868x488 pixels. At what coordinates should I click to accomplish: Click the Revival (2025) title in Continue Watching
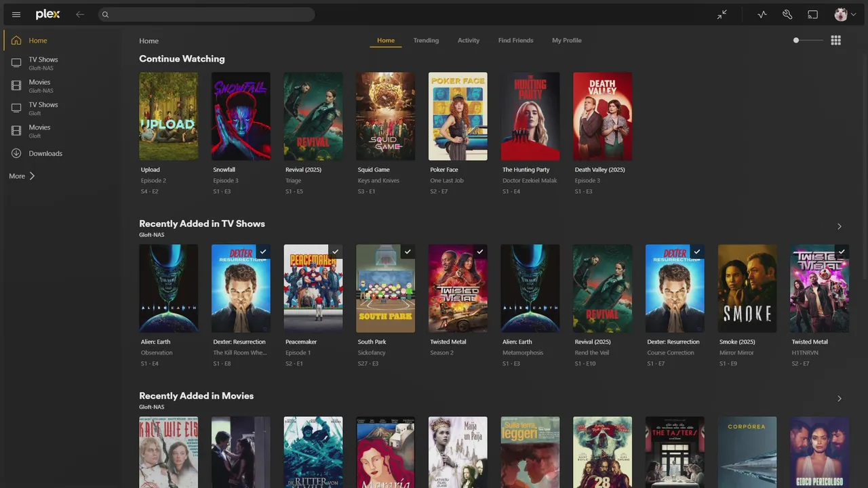click(303, 170)
